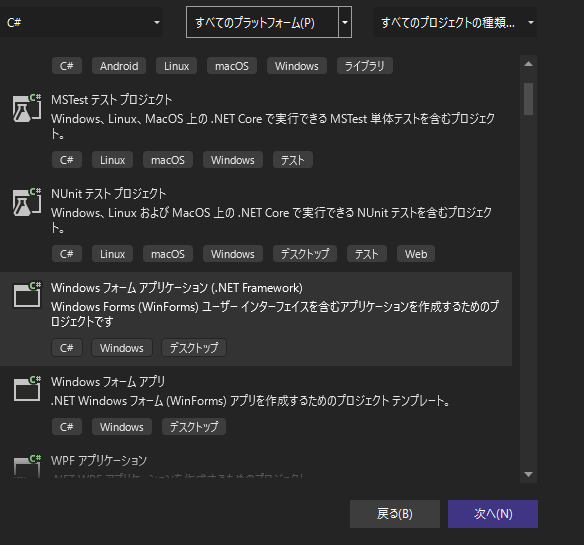Image resolution: width=584 pixels, height=545 pixels.
Task: Click the WPF アプリケーション template icon
Action: tap(27, 466)
